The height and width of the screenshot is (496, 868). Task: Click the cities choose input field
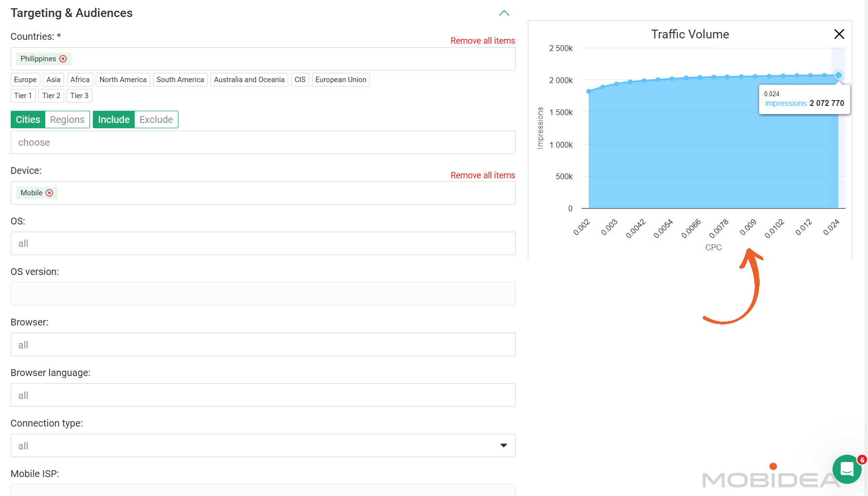click(x=263, y=142)
